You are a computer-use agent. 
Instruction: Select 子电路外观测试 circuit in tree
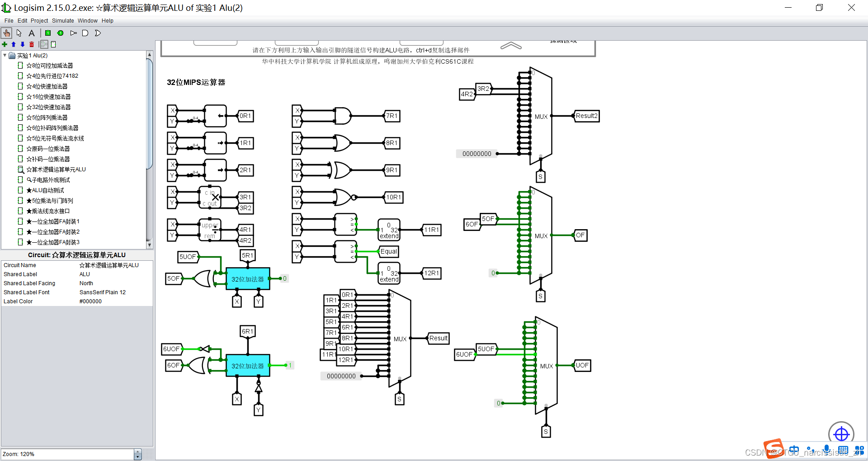click(48, 180)
